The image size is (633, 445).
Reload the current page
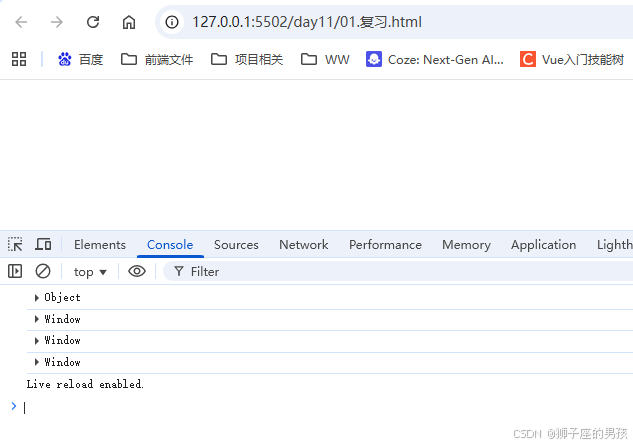point(93,22)
